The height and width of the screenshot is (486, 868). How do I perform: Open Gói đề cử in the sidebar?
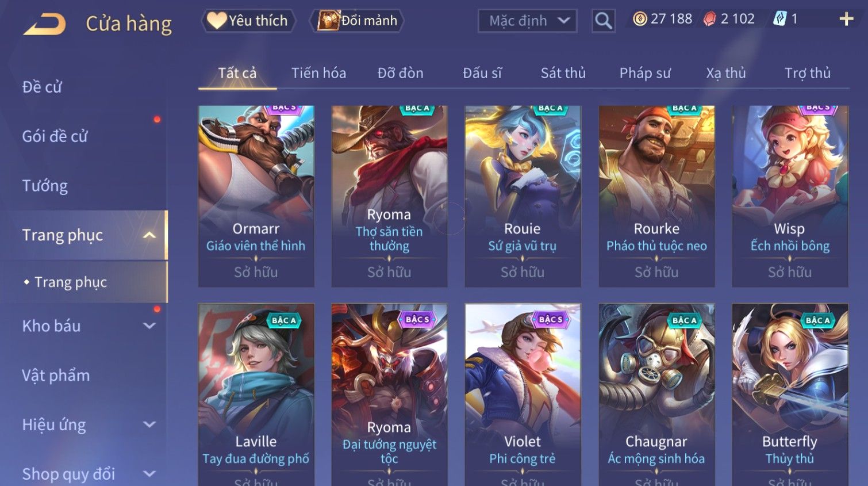point(55,136)
